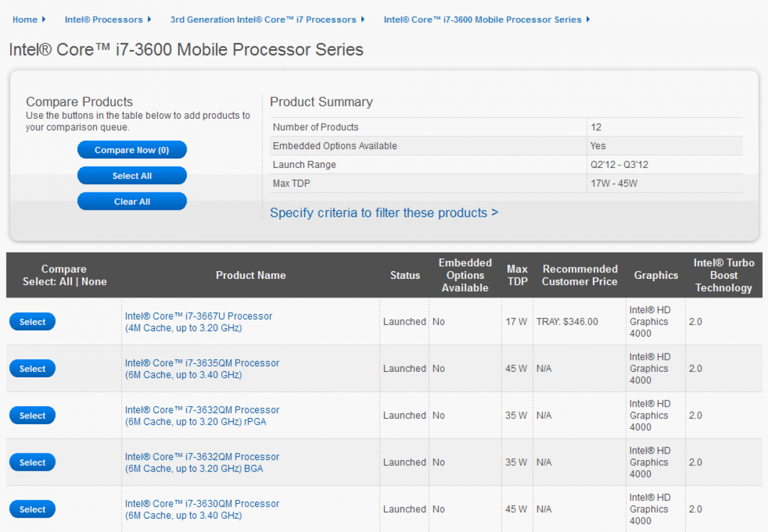The height and width of the screenshot is (532, 768).
Task: Click the Compare Now (0) button
Action: point(132,150)
